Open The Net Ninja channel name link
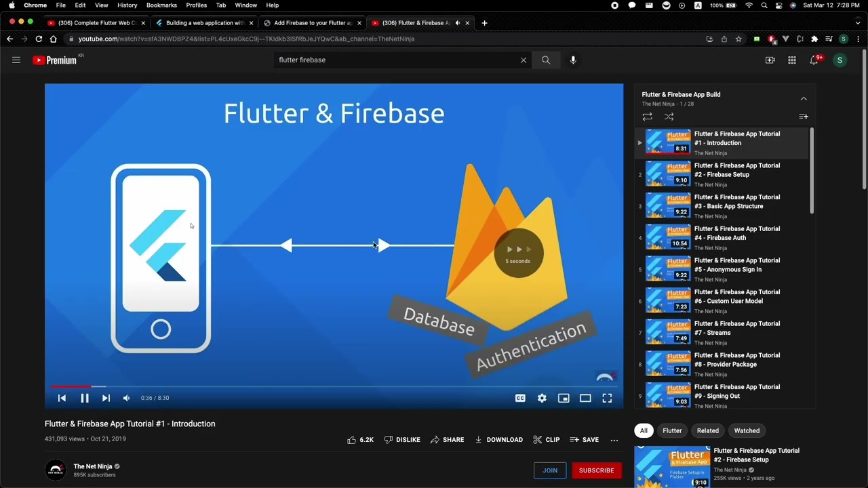868x488 pixels. click(93, 466)
